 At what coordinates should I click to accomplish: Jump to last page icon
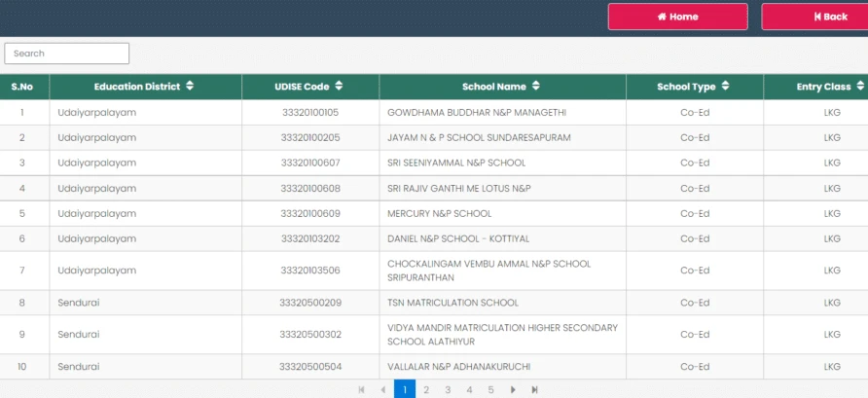point(534,389)
